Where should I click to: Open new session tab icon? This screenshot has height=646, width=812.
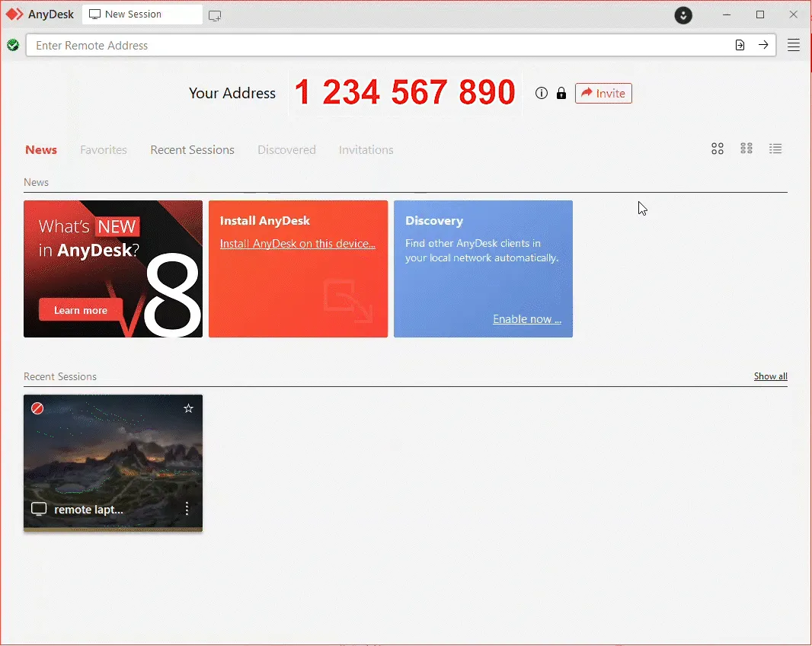pyautogui.click(x=215, y=15)
